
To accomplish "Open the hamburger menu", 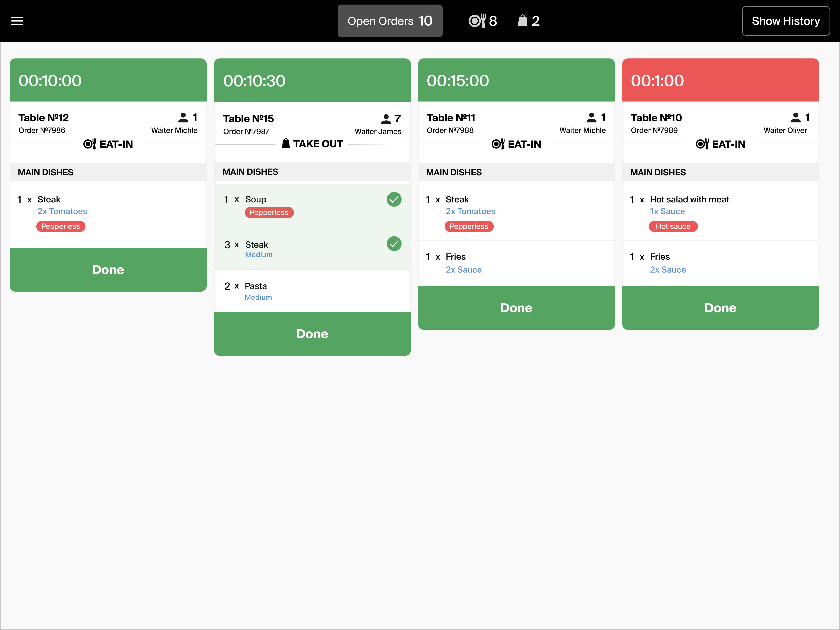I will tap(17, 21).
